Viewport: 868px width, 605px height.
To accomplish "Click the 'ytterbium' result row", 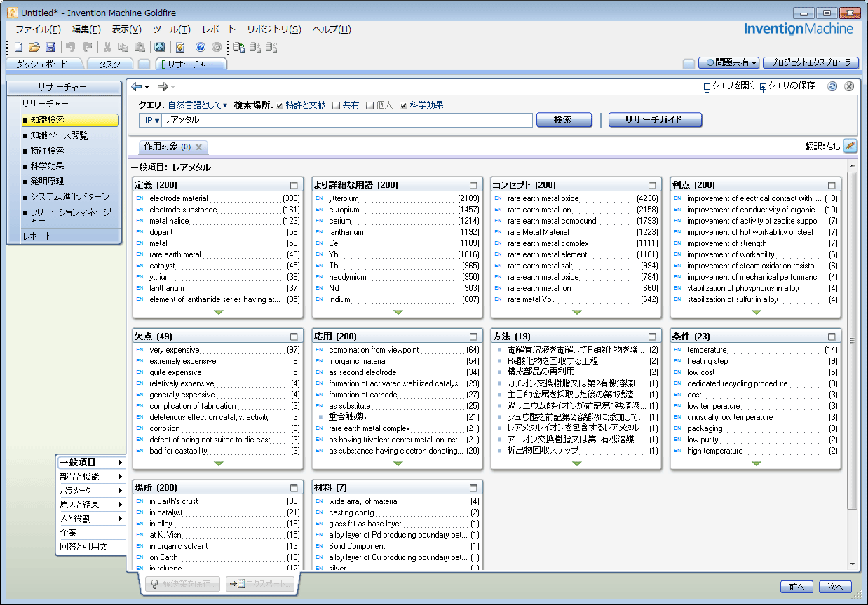I will (396, 198).
